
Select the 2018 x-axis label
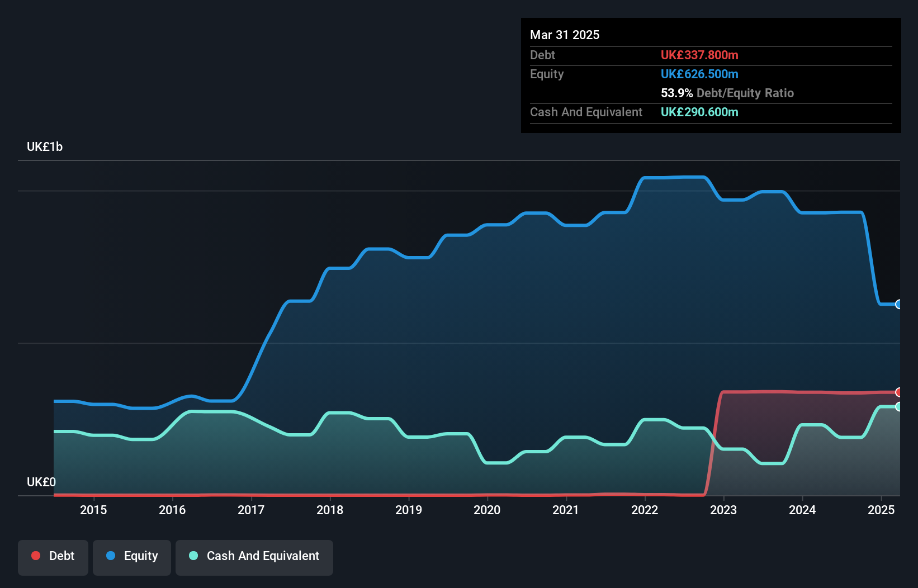[x=330, y=510]
